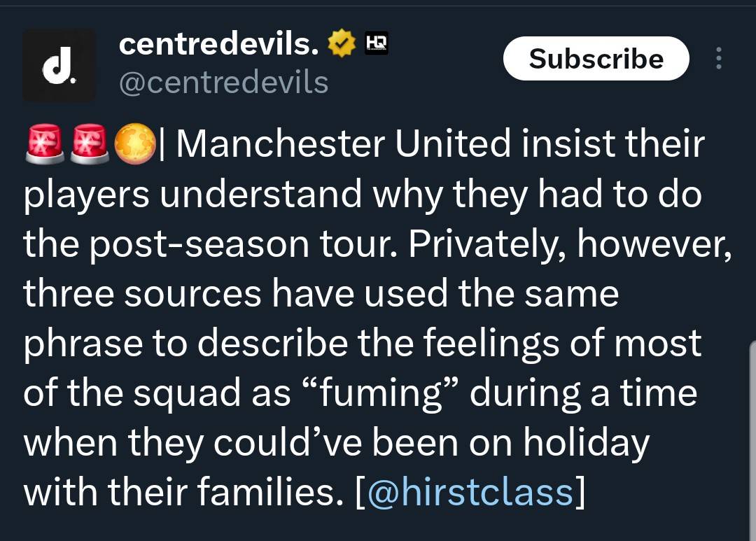Screen dimensions: 756x541
Task: Click the HQ affiliation badge
Action: (376, 43)
